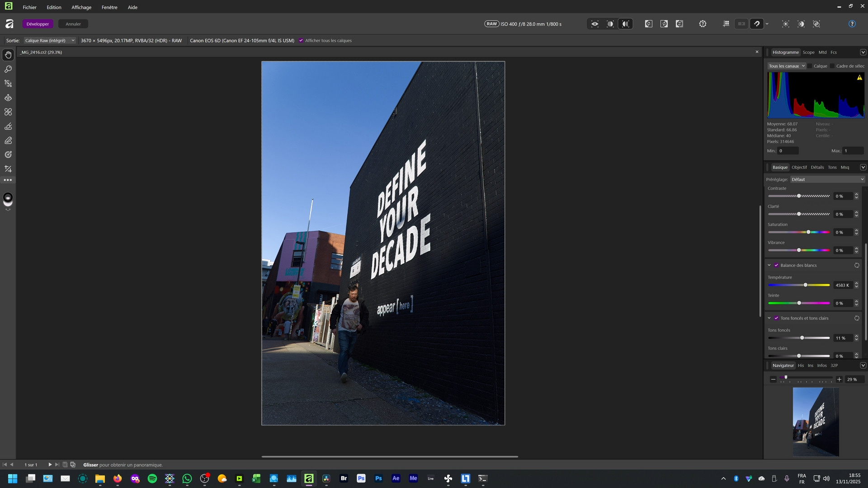Open the Préréglage Défaut dropdown
Viewport: 868px width, 488px height.
pos(827,179)
